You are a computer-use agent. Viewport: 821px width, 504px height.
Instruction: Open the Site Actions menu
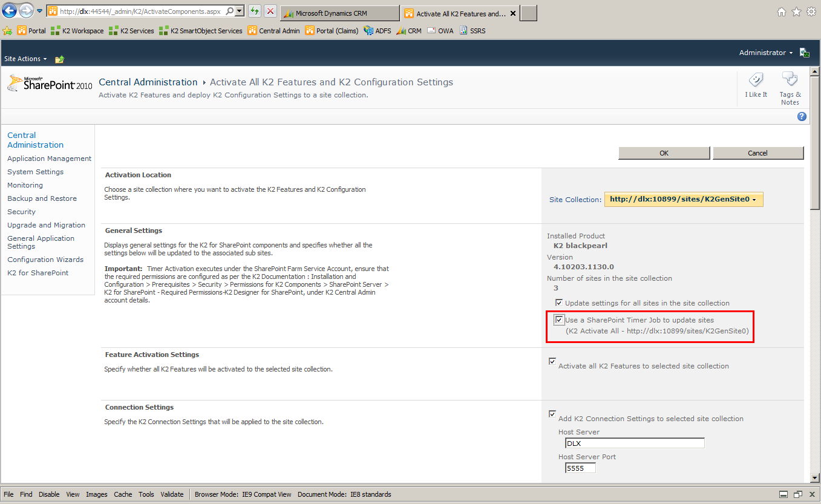tap(25, 59)
